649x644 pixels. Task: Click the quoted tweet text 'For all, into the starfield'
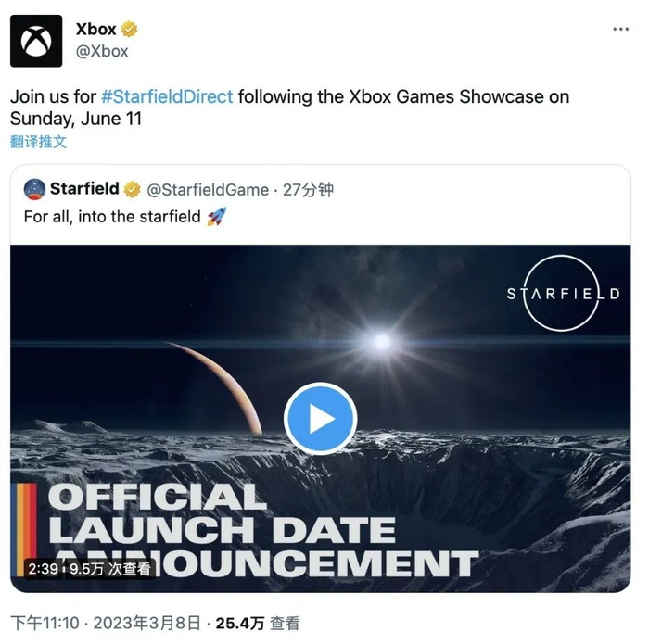pos(112,216)
